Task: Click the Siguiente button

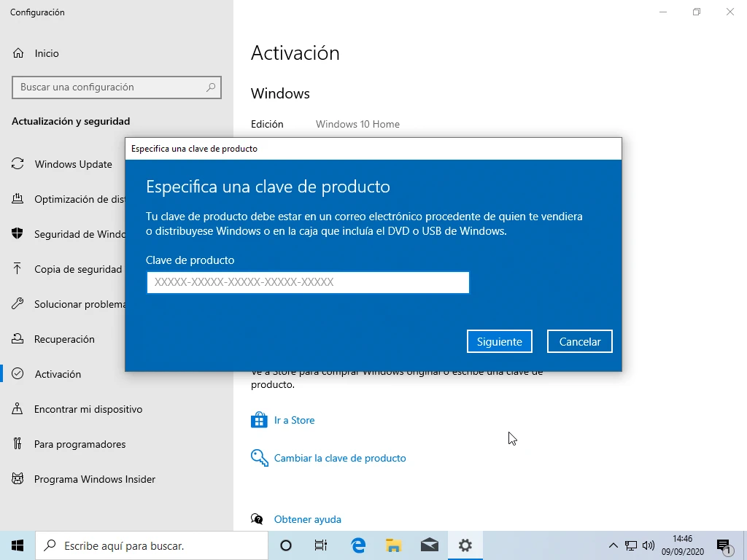Action: (x=500, y=341)
